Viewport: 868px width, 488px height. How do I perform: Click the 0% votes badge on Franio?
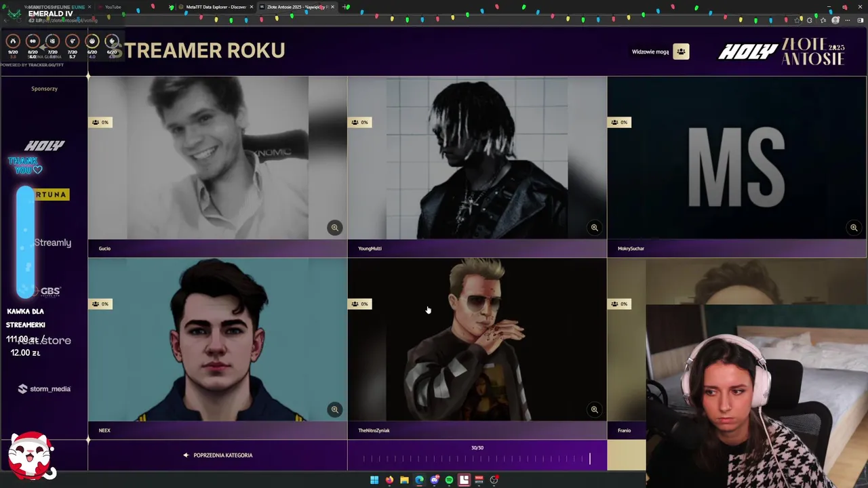619,304
